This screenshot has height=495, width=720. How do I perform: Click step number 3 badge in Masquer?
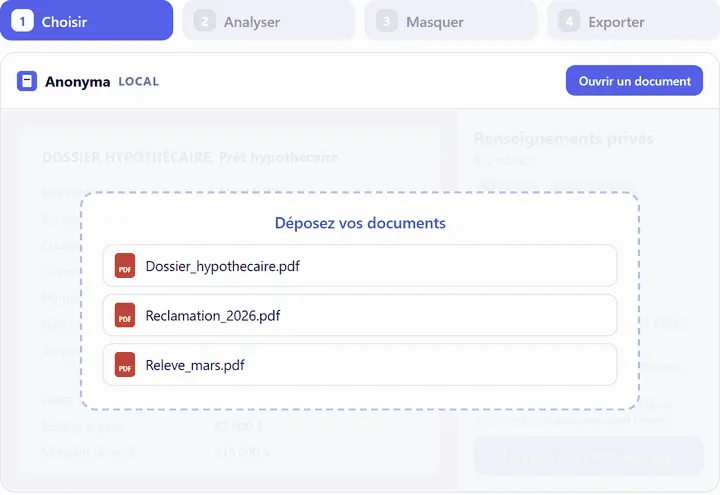[x=387, y=22]
